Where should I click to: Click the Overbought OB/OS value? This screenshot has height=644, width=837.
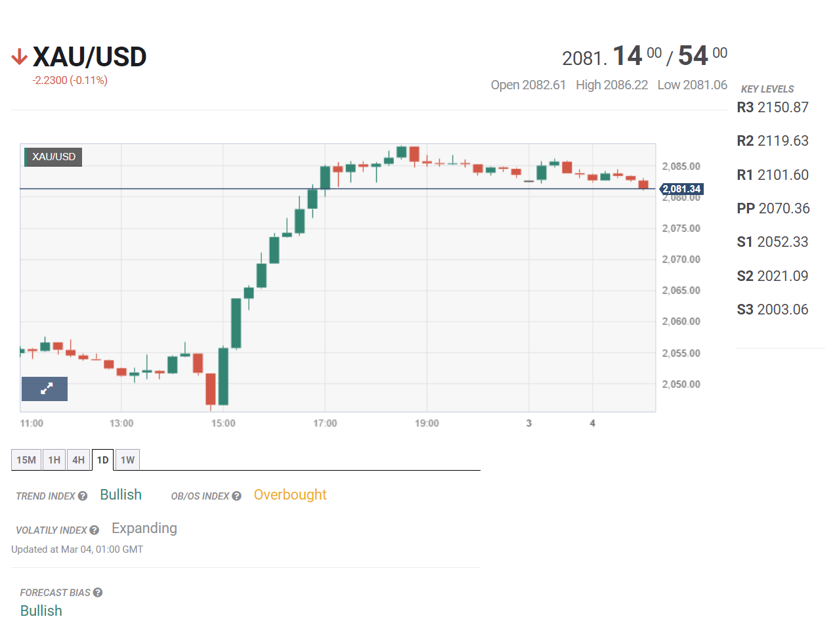click(290, 495)
